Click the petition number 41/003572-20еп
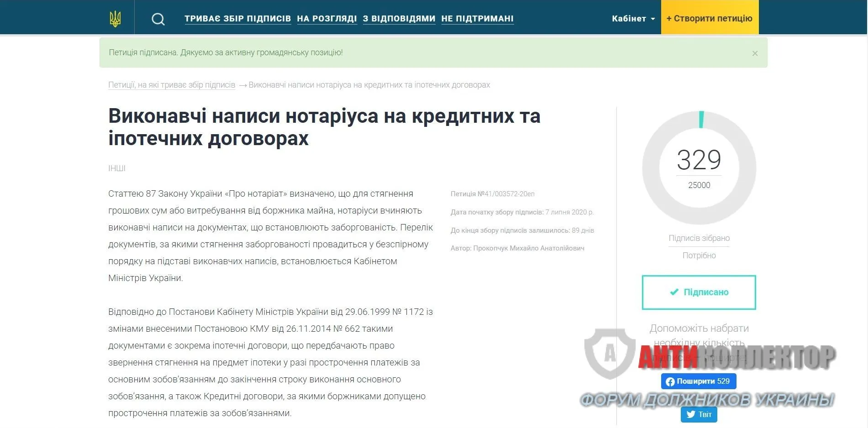This screenshot has width=868, height=428. pyautogui.click(x=505, y=194)
